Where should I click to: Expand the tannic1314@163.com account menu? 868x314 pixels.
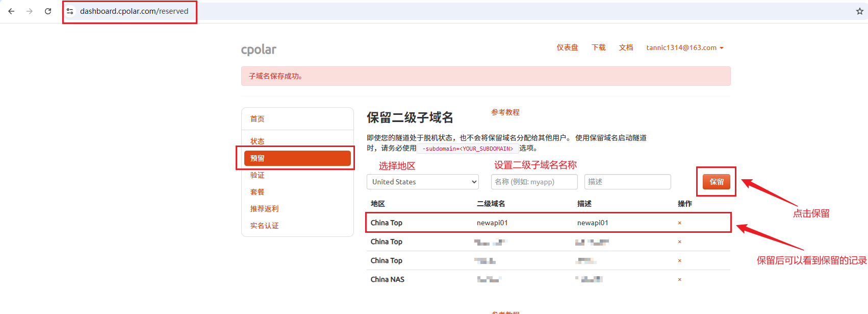tap(684, 47)
